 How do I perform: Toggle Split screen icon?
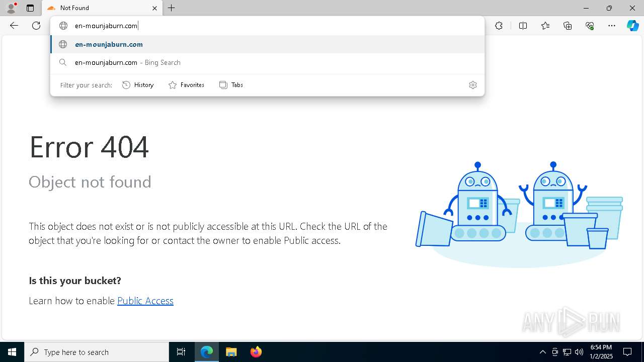coord(523,26)
